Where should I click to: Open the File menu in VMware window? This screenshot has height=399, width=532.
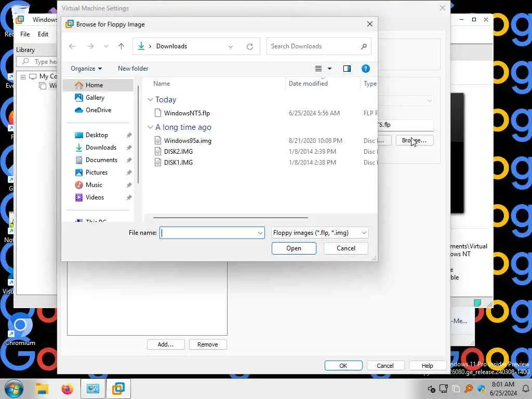[25, 34]
